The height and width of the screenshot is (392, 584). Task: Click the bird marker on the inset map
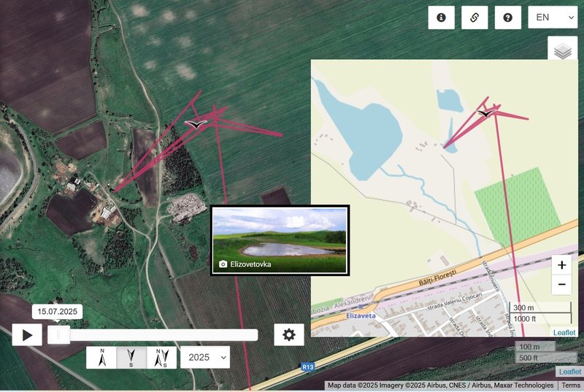[485, 113]
